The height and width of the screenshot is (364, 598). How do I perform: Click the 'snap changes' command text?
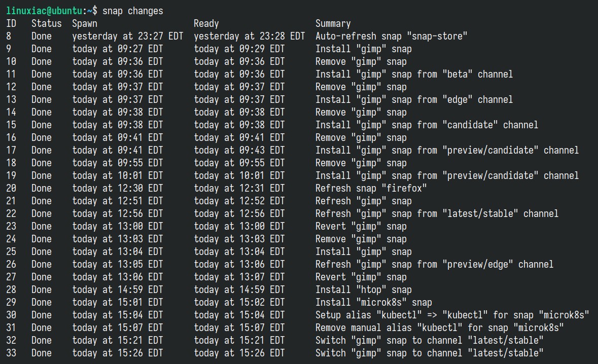pyautogui.click(x=133, y=11)
